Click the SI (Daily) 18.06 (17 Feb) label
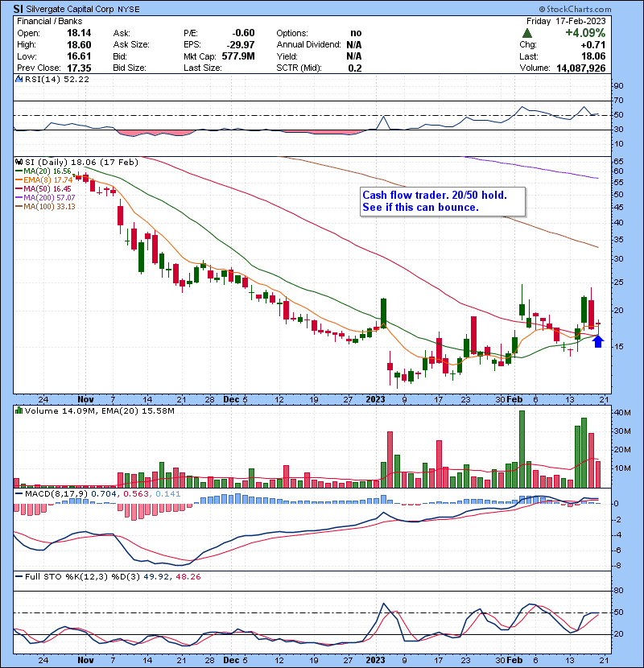The height and width of the screenshot is (668, 644). tap(81, 163)
